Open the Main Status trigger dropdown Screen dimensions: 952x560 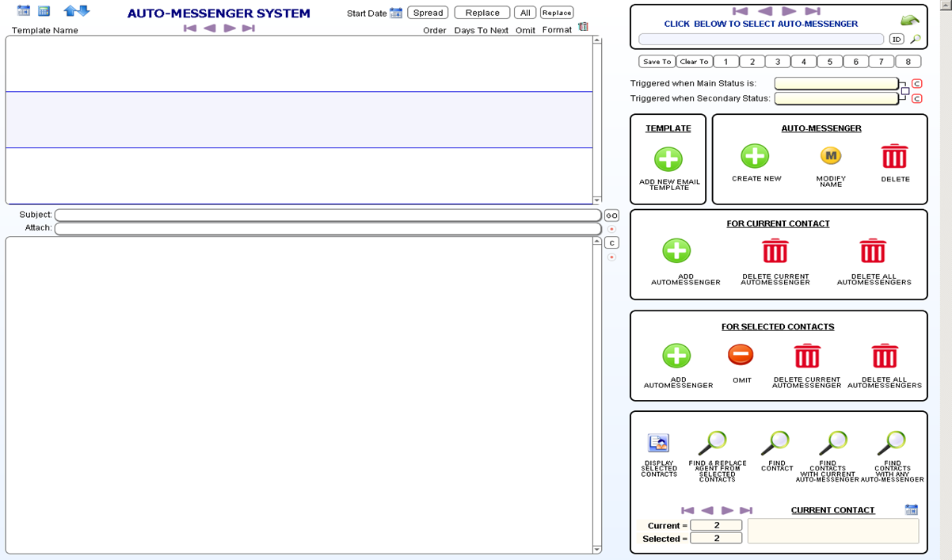(x=836, y=83)
